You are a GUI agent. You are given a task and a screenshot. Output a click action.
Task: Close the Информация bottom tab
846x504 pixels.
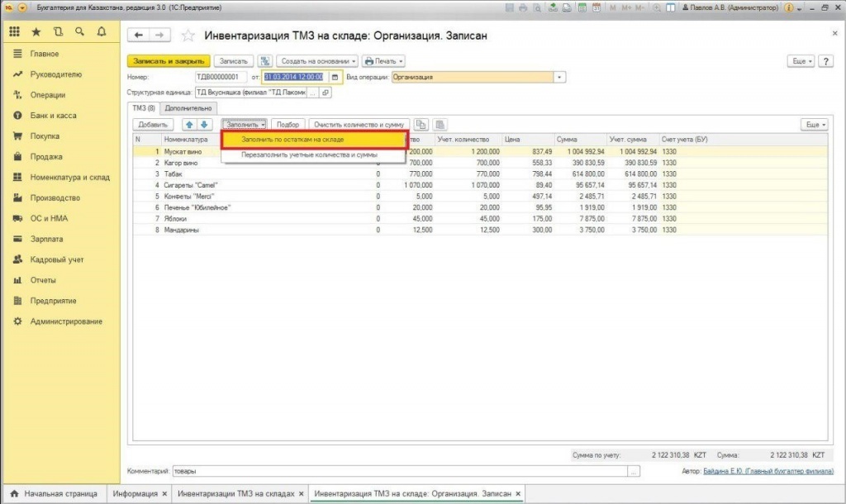[x=164, y=494]
